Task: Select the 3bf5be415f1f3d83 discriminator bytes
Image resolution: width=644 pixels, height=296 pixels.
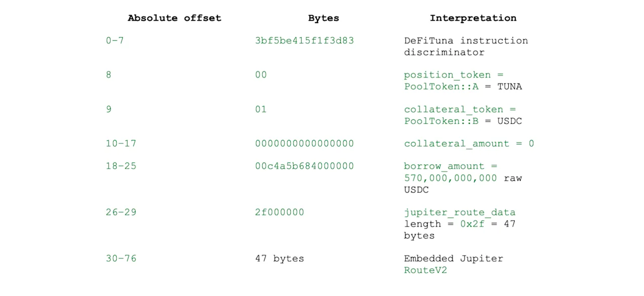Action: [x=304, y=41]
